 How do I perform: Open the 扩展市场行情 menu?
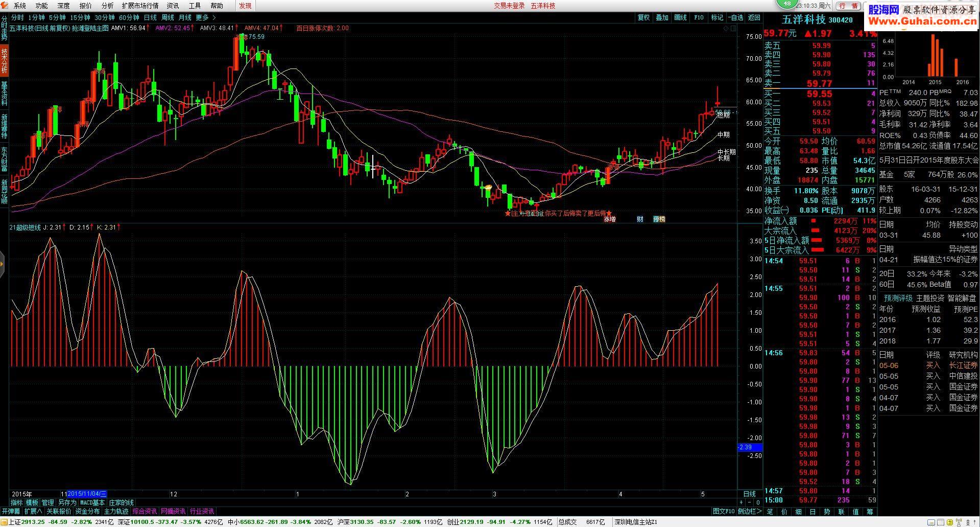(x=140, y=6)
